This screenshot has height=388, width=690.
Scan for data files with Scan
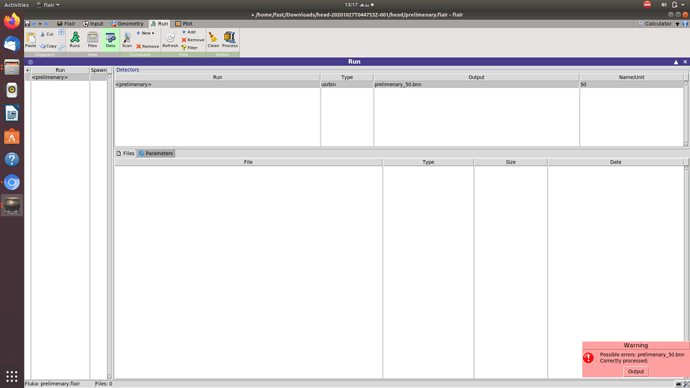pos(127,40)
